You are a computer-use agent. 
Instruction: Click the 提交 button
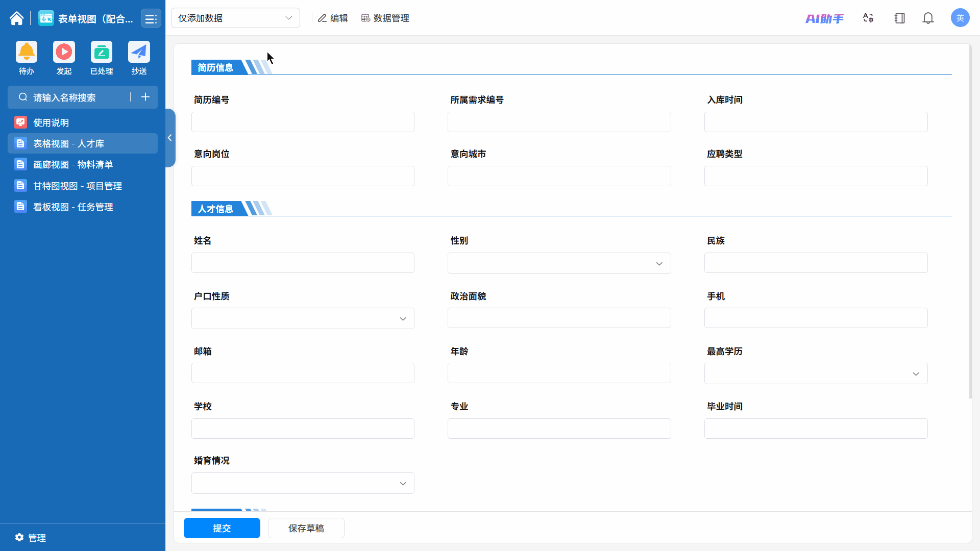(x=222, y=528)
